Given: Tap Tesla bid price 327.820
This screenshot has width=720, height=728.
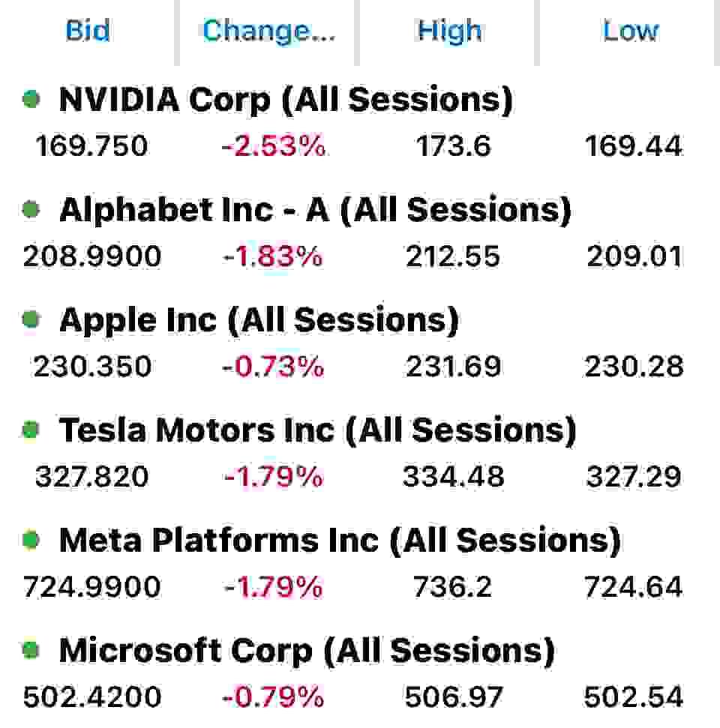Looking at the screenshot, I should tap(92, 476).
